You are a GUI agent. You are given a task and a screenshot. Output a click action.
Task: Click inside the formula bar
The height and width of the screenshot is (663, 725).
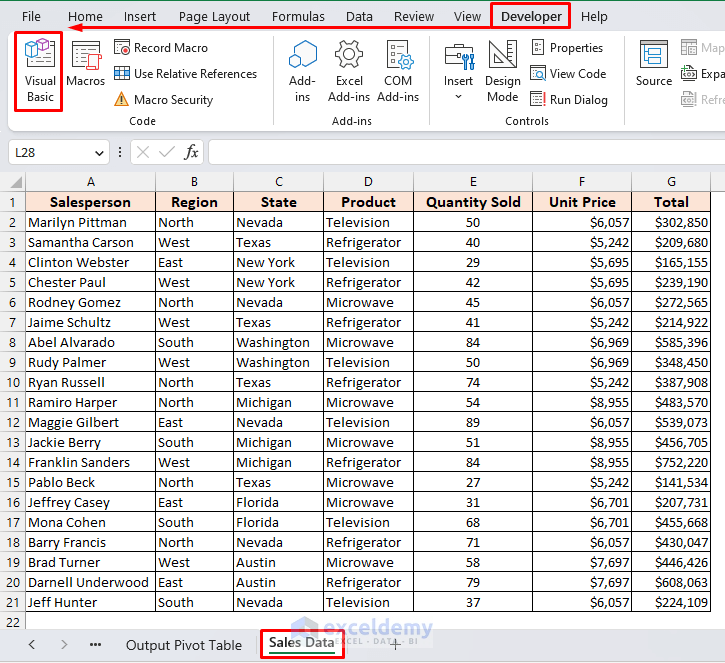460,153
